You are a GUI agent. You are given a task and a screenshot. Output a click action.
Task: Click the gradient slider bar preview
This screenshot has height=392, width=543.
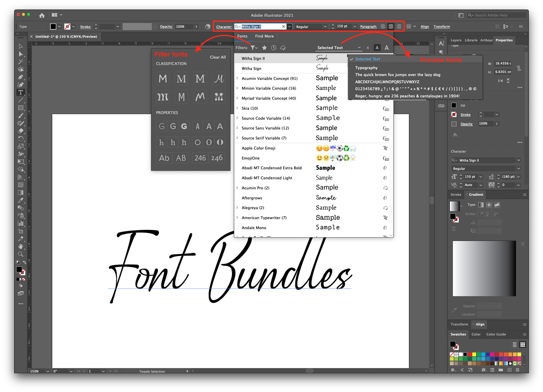coord(484,268)
